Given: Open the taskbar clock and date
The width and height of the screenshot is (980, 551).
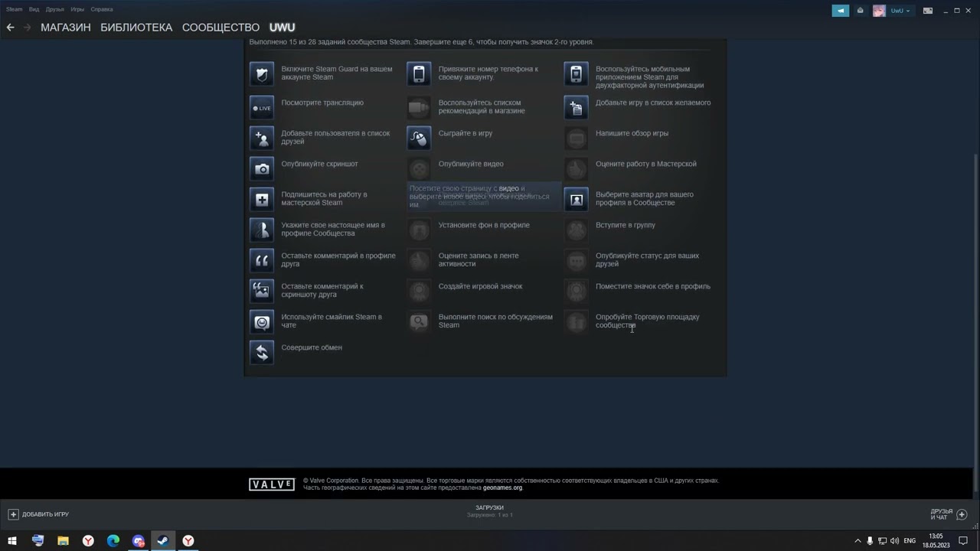Looking at the screenshot, I should (936, 540).
